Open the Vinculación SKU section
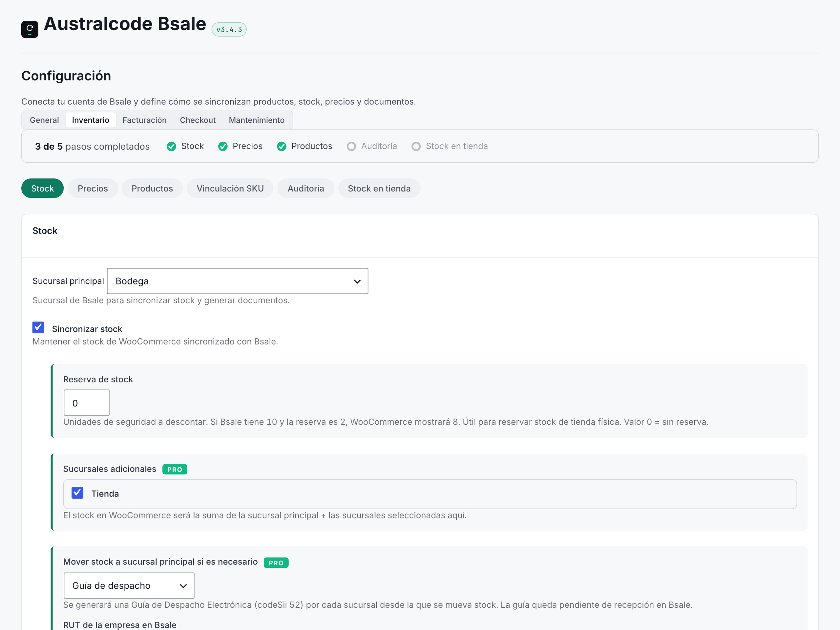Screen dimensions: 840x630 tap(230, 188)
